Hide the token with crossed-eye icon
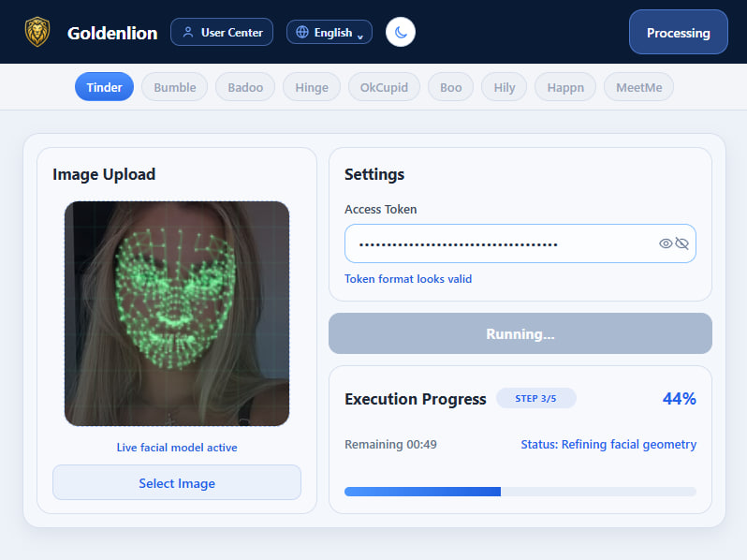 682,243
